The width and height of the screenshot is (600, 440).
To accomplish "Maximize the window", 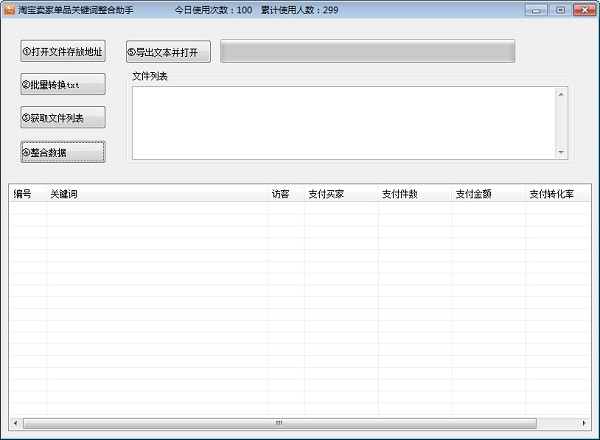I will click(x=560, y=10).
